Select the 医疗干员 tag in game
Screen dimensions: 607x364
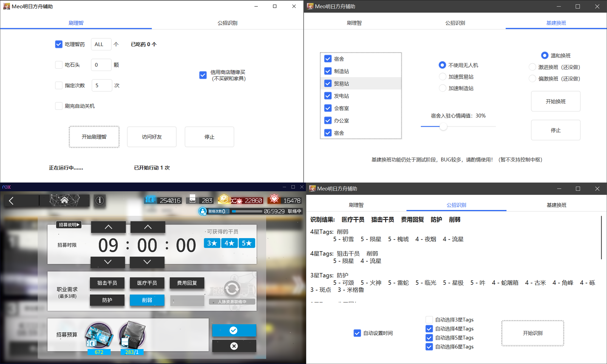147,283
